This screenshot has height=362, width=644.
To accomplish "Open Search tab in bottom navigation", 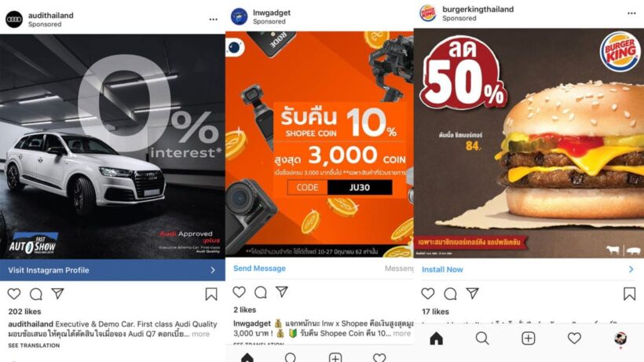I will click(x=482, y=338).
